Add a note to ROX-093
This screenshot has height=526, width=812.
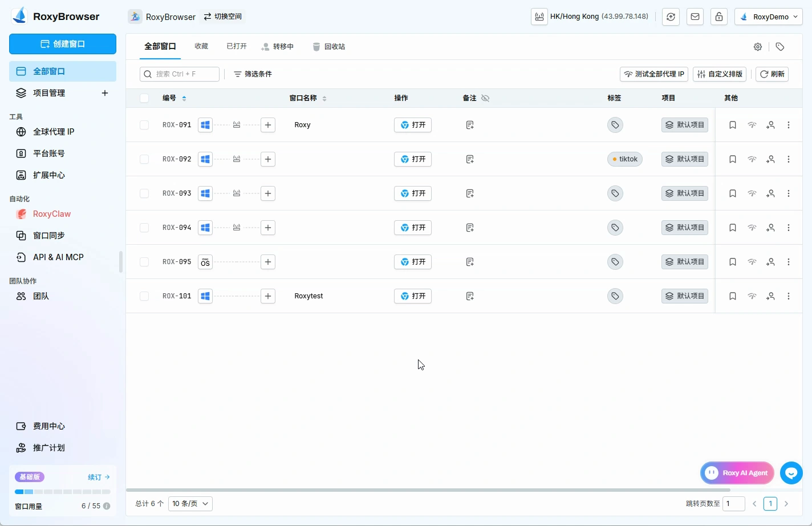coord(470,193)
